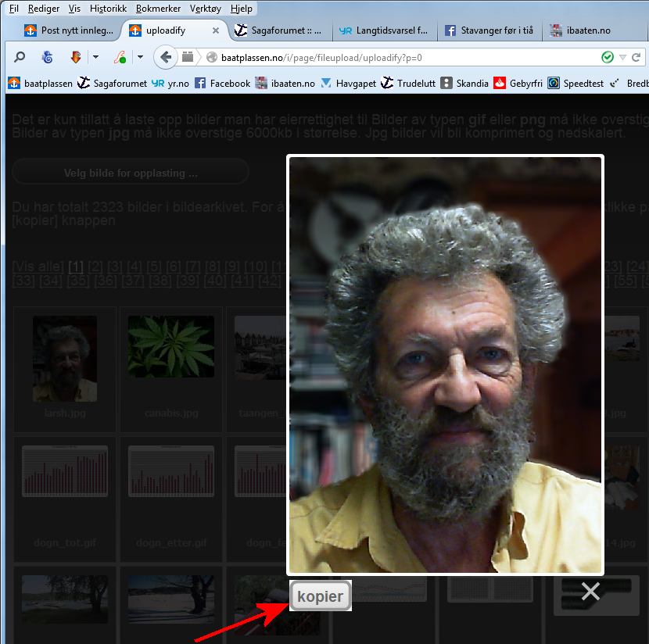
Task: Click the magnifier search toolbar icon
Action: tap(19, 57)
